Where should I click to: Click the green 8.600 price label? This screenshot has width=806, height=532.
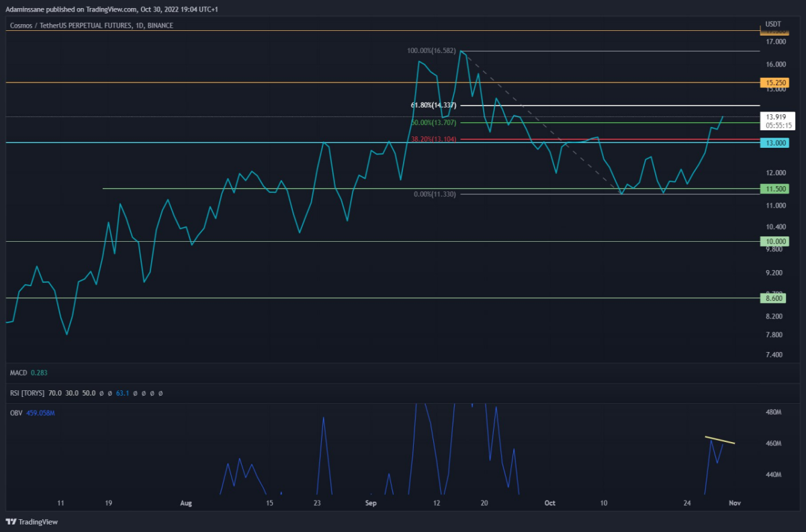coord(772,298)
